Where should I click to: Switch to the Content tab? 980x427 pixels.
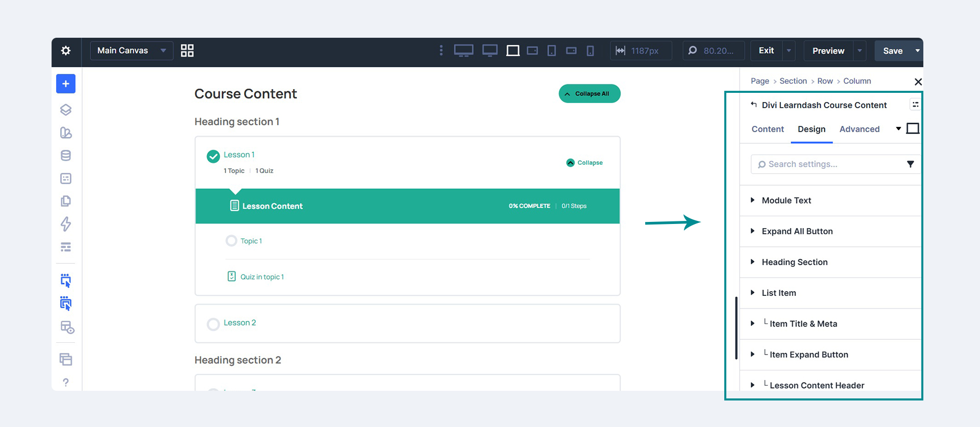[x=768, y=129]
